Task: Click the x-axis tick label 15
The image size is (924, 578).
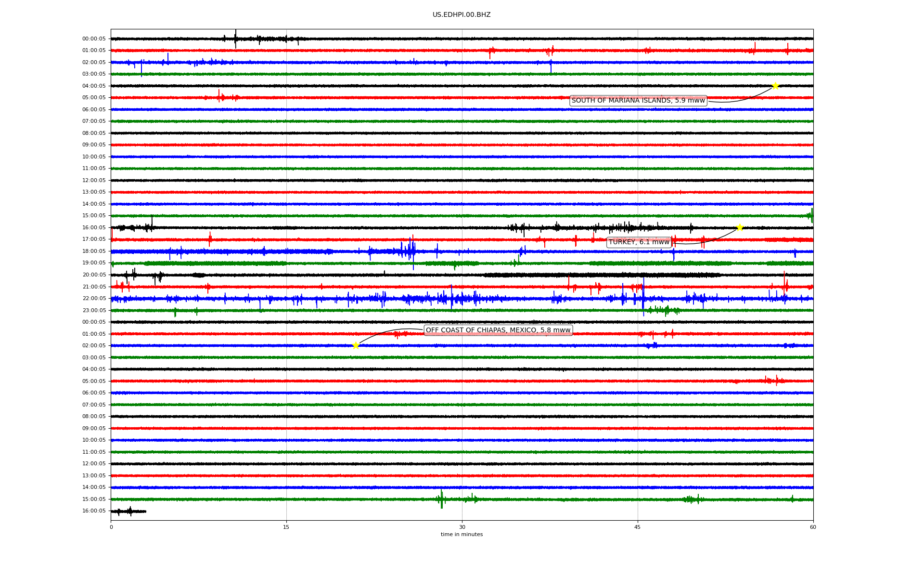Action: (286, 527)
